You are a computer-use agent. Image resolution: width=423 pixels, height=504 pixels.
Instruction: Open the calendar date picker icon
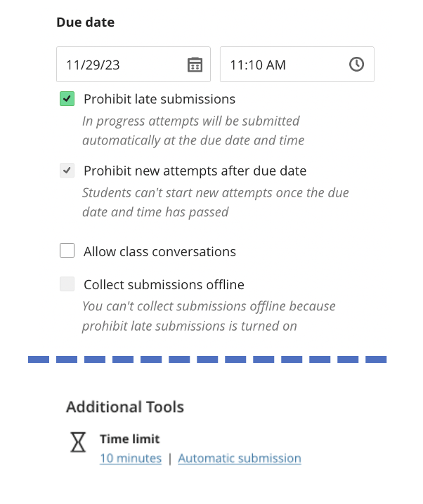(195, 65)
